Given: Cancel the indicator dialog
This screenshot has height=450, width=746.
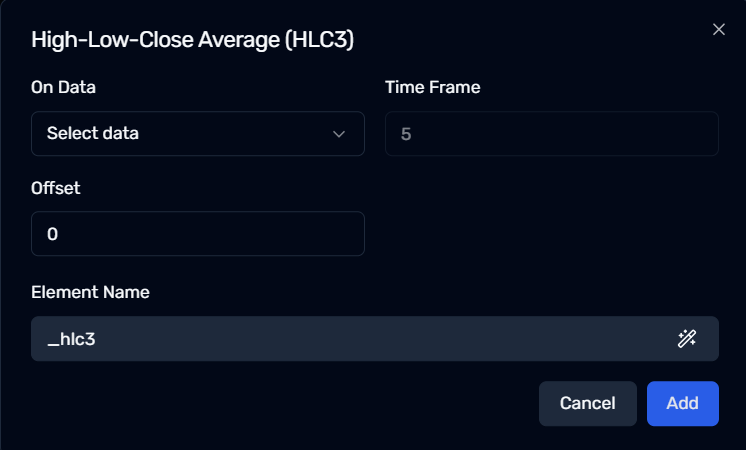Looking at the screenshot, I should coord(588,403).
